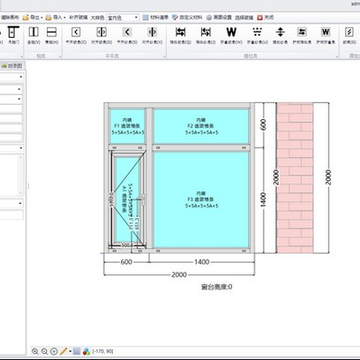Viewport: 360px width, 360px height.
Task: Click the left panel list box scrollbar
Action: 21,175
